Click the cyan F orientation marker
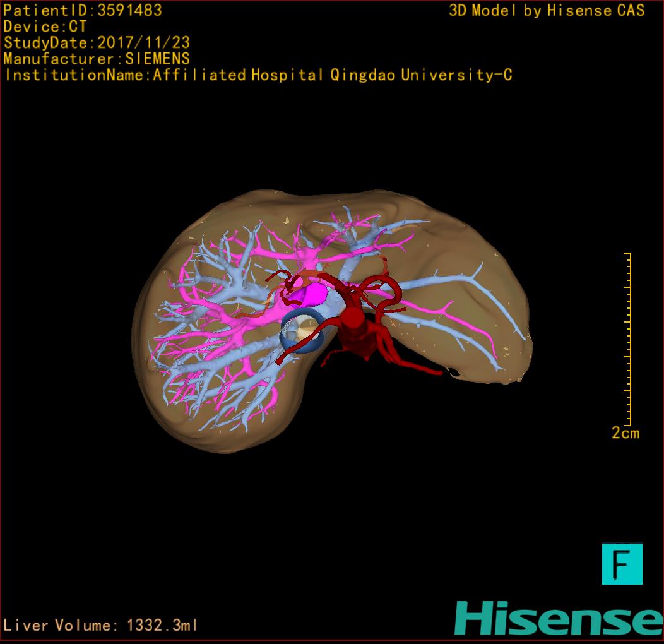Image resolution: width=664 pixels, height=644 pixels. tap(622, 564)
